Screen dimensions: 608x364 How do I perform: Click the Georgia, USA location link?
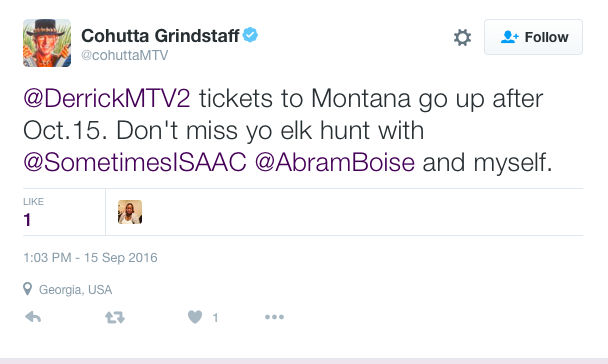point(76,290)
